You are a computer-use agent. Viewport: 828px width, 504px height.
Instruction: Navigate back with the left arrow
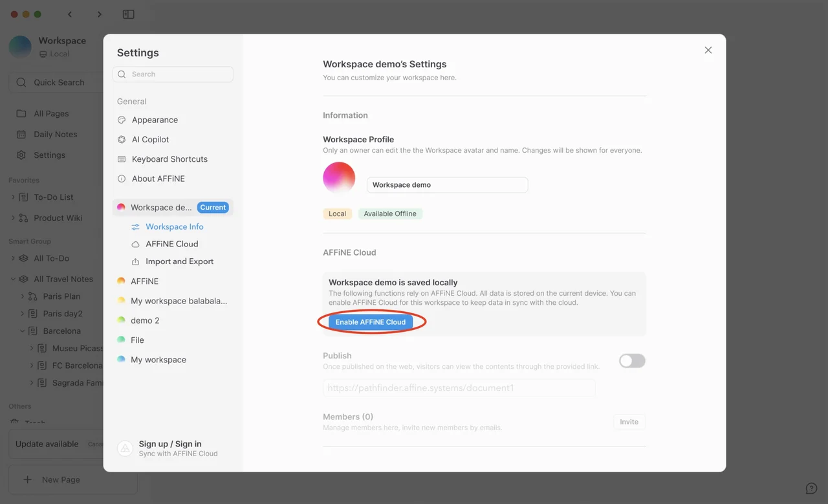coord(70,14)
